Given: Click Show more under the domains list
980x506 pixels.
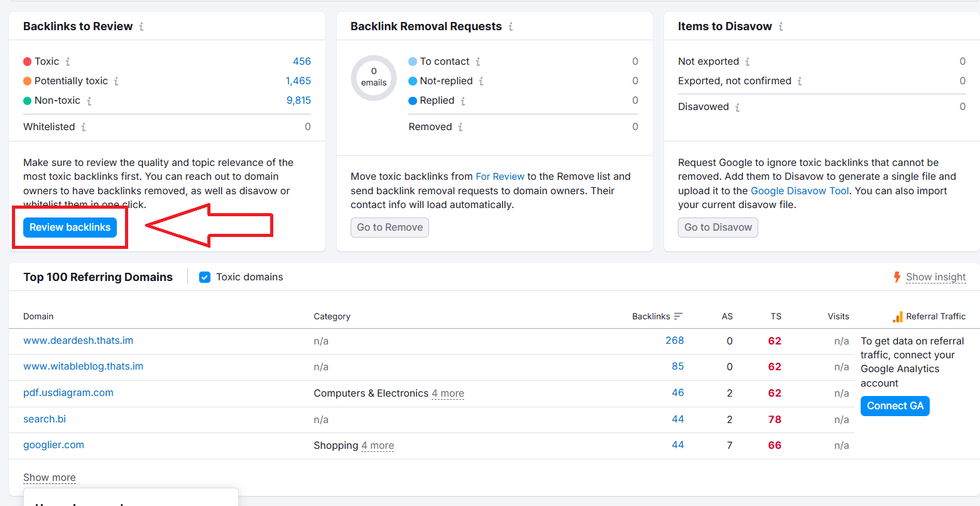Looking at the screenshot, I should coord(49,477).
